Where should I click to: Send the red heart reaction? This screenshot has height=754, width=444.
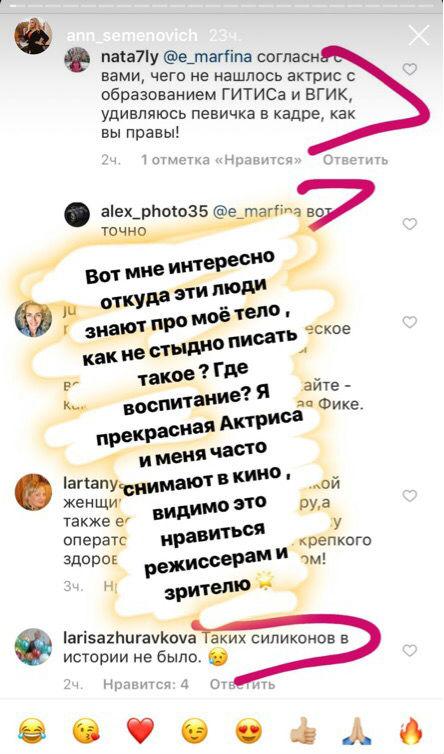[x=140, y=731]
